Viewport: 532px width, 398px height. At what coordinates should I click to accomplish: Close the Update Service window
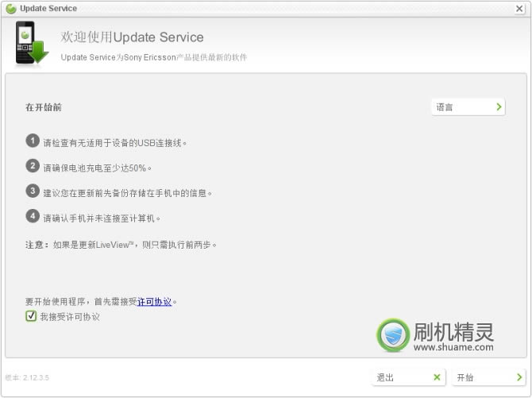click(519, 9)
